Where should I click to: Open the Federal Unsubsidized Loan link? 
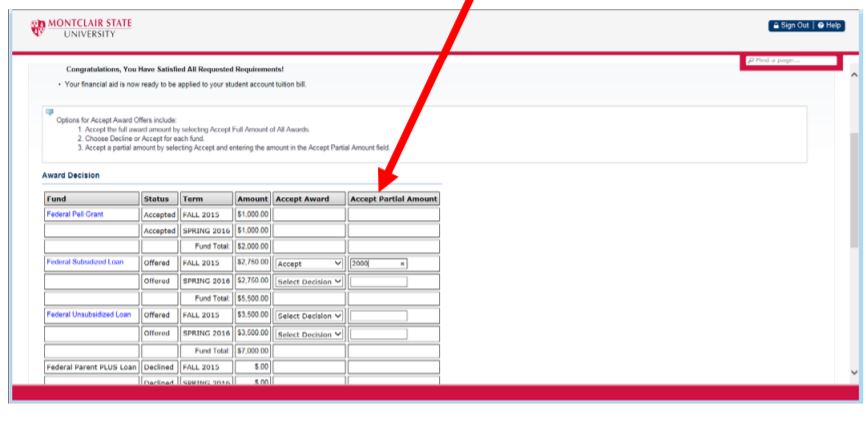click(x=88, y=314)
